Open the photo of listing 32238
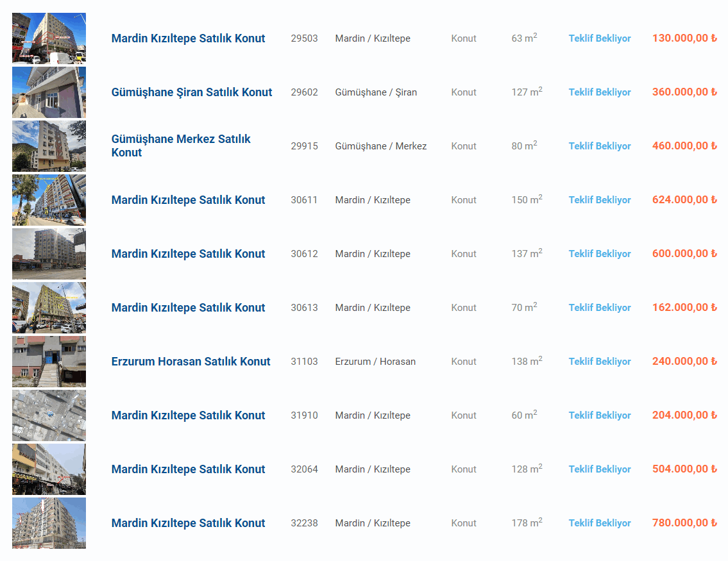This screenshot has width=728, height=561. [49, 523]
